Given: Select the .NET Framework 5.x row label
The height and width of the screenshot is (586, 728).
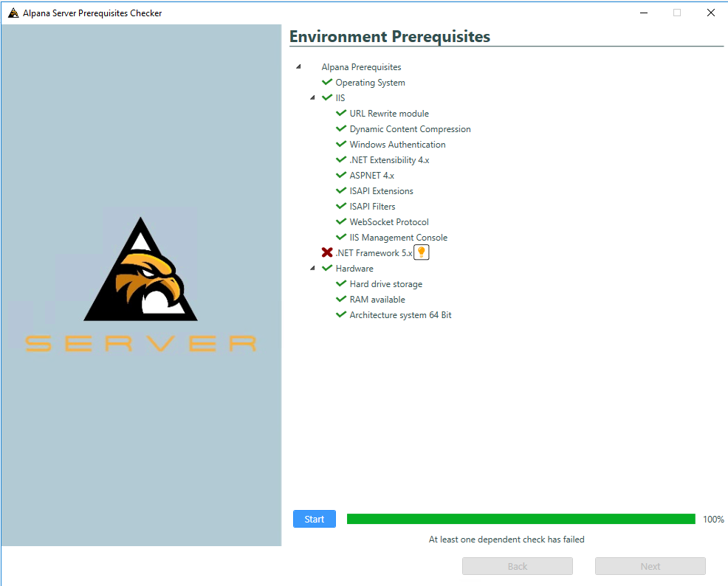Looking at the screenshot, I should (374, 253).
